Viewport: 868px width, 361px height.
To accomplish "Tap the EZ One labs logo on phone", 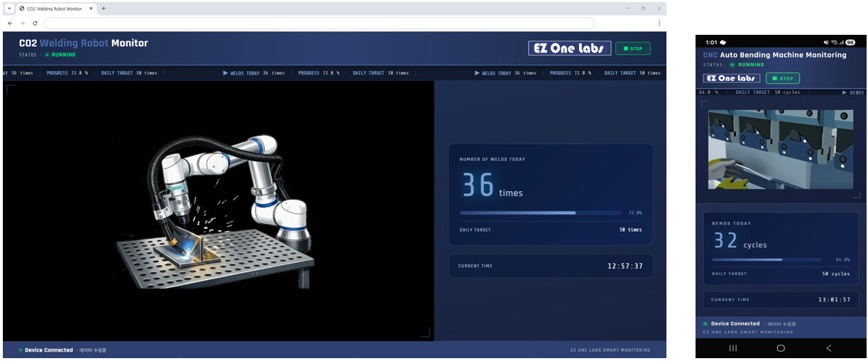I will click(x=731, y=78).
